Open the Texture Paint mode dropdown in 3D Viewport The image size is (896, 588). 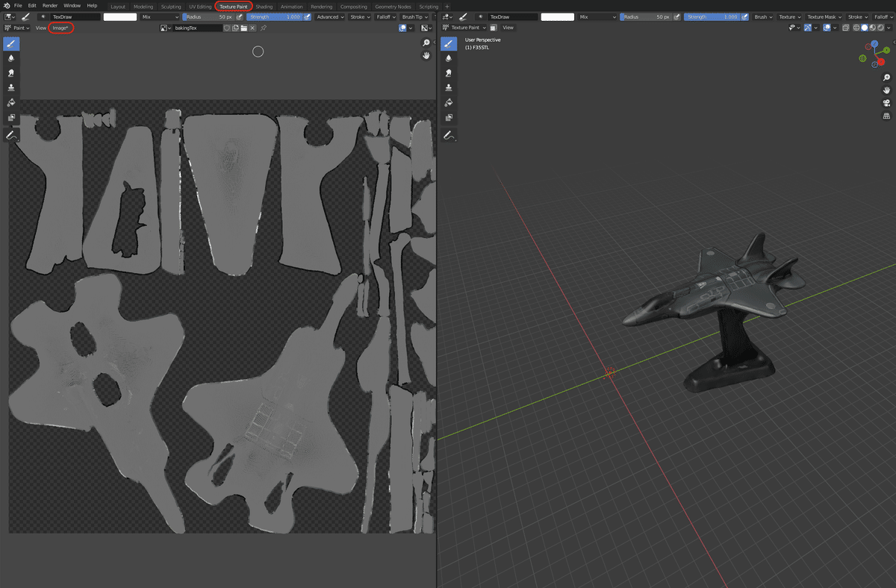pos(464,28)
